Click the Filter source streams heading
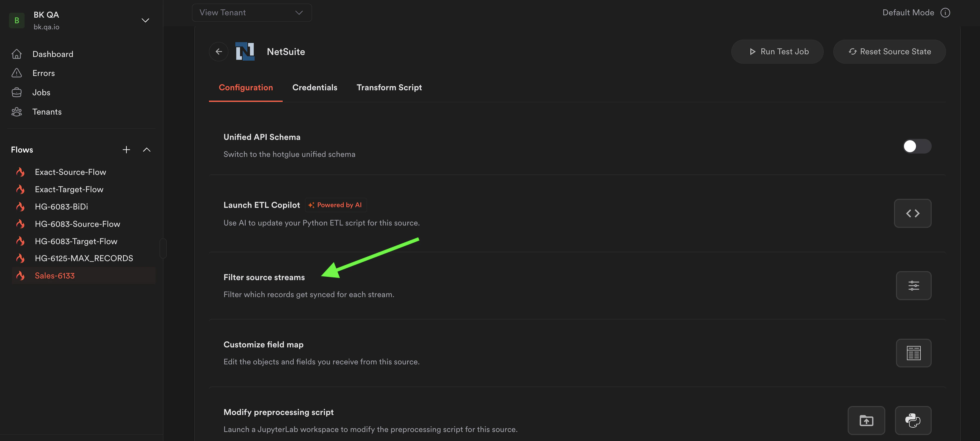The width and height of the screenshot is (980, 441). click(x=264, y=277)
